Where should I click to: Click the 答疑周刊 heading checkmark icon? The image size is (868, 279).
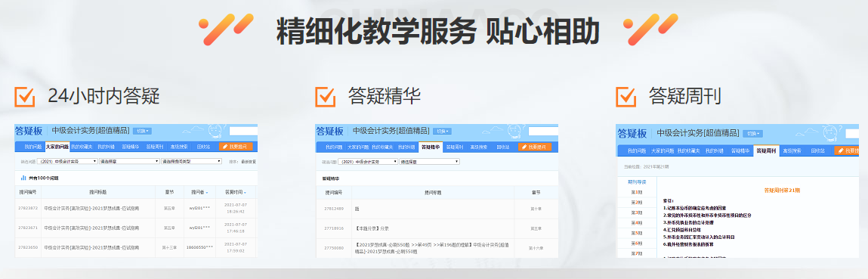pyautogui.click(x=626, y=96)
